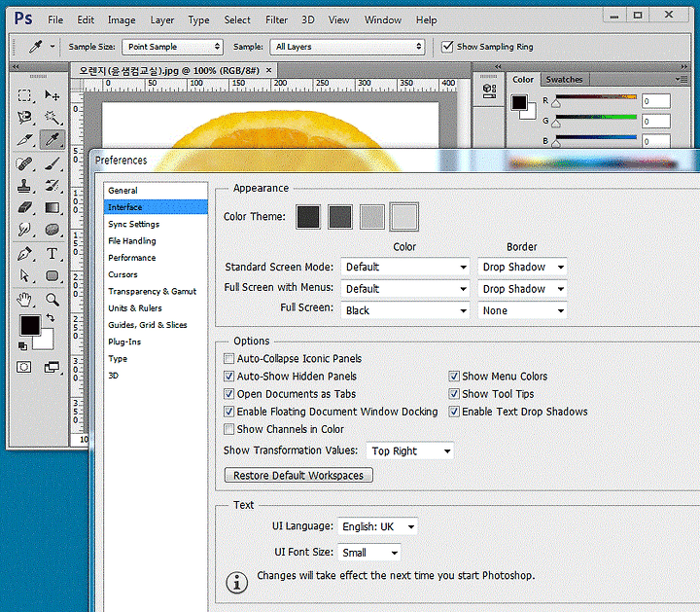This screenshot has width=700, height=612.
Task: Disable Enable Text Drop Shadows
Action: click(454, 412)
